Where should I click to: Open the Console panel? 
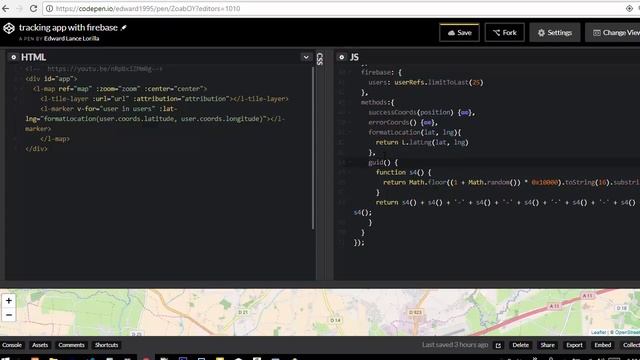pos(12,345)
